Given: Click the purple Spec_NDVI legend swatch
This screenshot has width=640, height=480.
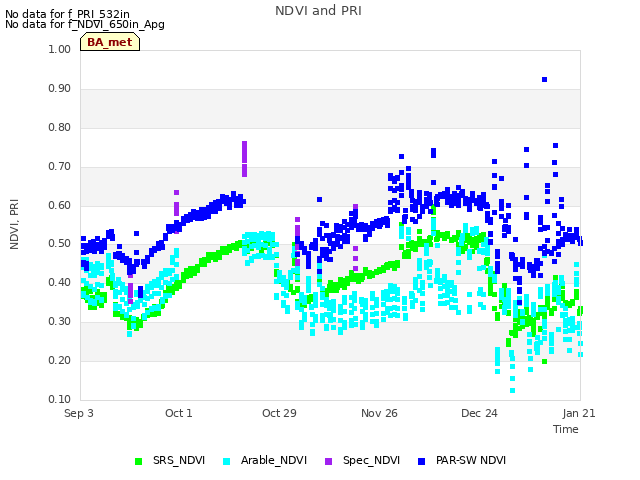Looking at the screenshot, I should [328, 461].
